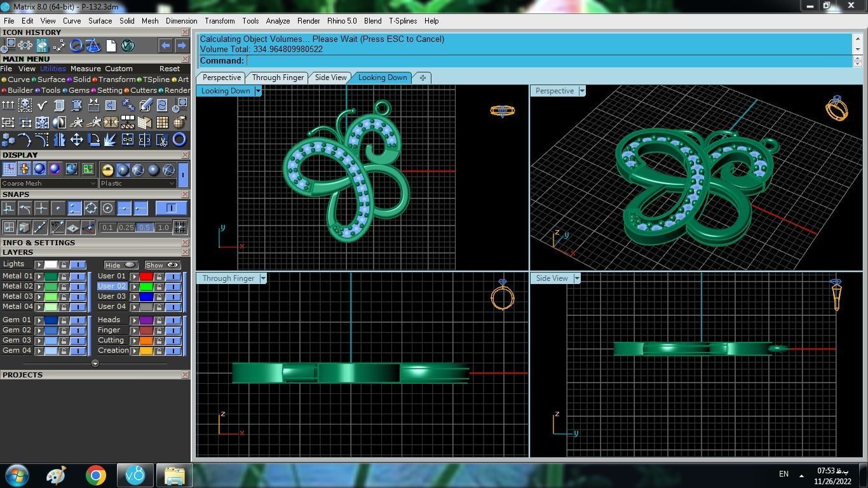The width and height of the screenshot is (868, 488).
Task: Click the four-circle ring icon in Icon History
Action: point(25,45)
